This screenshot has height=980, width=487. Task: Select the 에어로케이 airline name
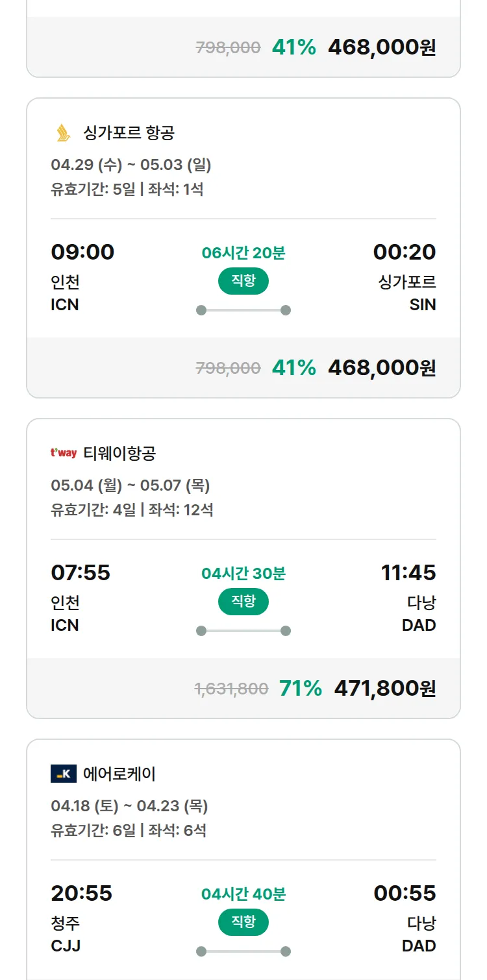click(x=119, y=774)
